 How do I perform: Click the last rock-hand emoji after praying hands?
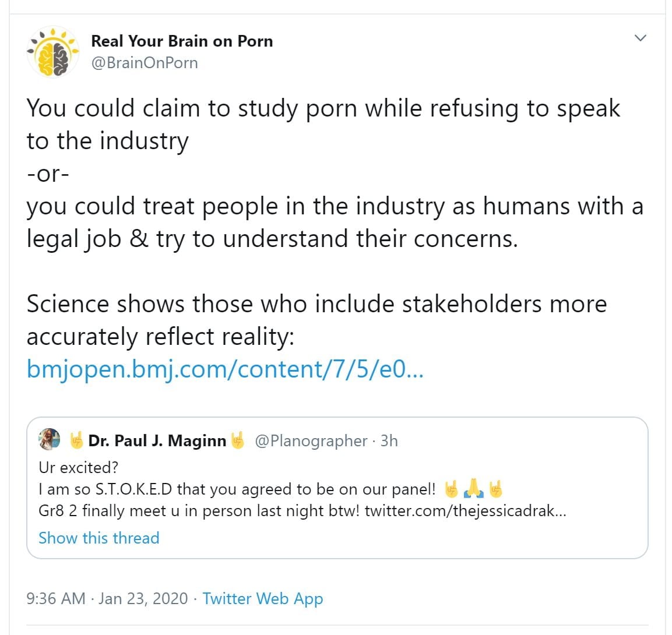495,488
